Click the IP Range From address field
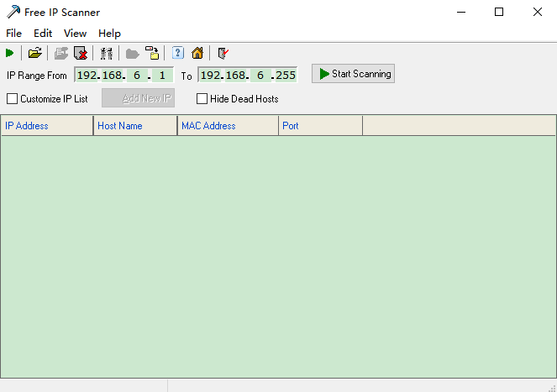 coord(123,75)
